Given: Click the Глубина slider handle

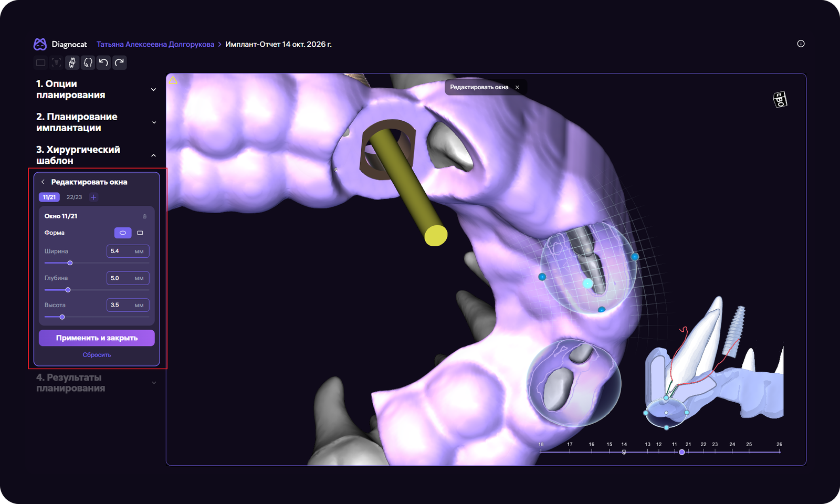Looking at the screenshot, I should point(68,290).
